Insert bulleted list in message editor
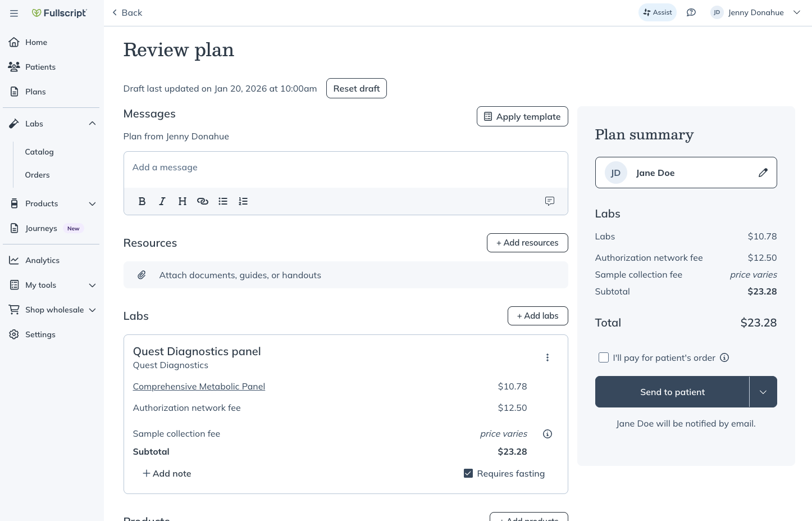 [x=223, y=201]
